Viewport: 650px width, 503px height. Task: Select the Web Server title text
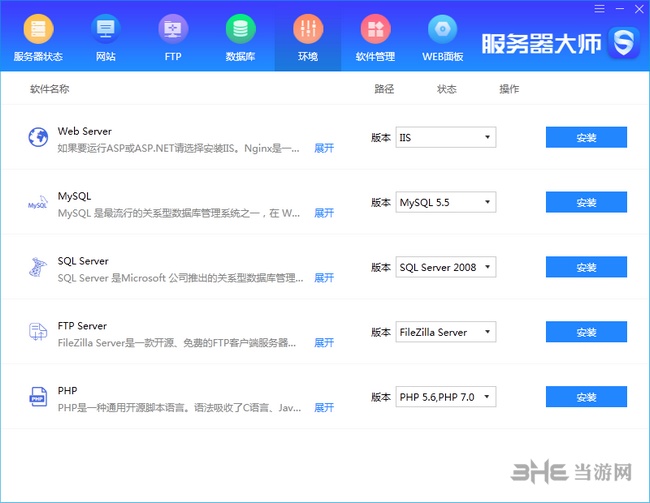(x=85, y=131)
